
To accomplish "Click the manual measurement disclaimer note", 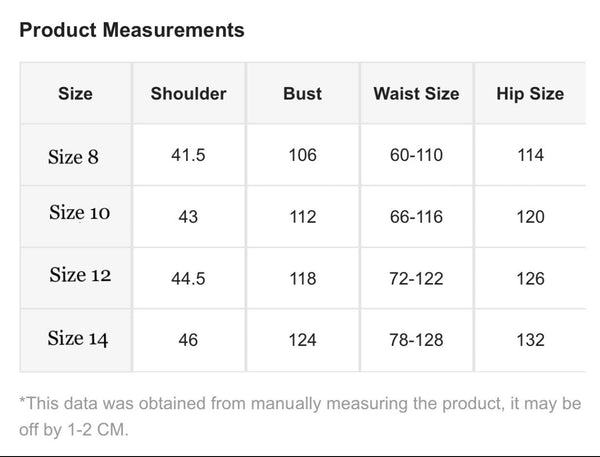I will pyautogui.click(x=300, y=416).
